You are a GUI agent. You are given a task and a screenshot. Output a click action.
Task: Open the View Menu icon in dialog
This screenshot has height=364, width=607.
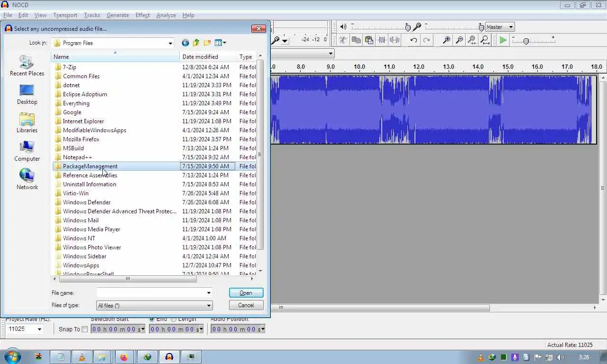pyautogui.click(x=220, y=43)
